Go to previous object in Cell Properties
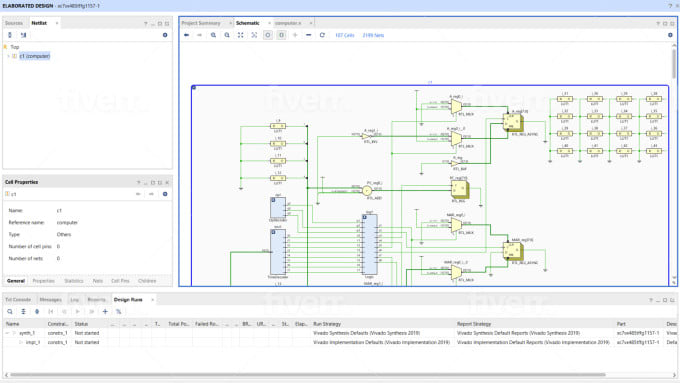Screen dimensions: 680x383 [138, 194]
